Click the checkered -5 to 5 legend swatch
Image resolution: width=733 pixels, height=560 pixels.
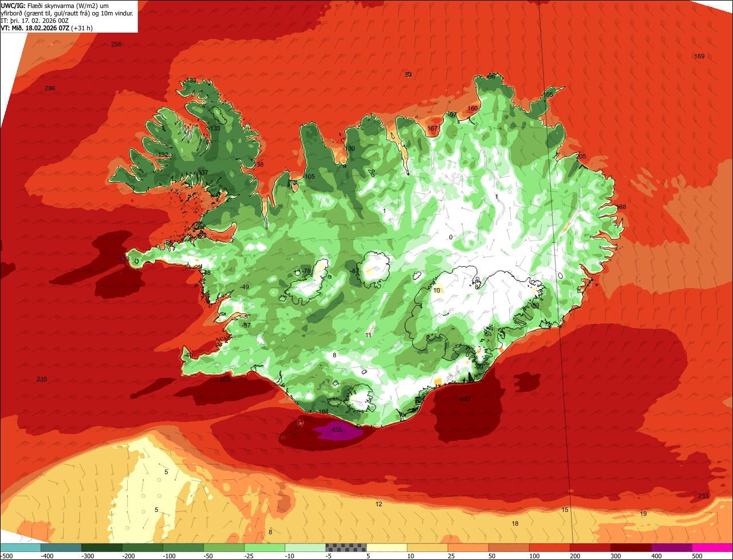[346, 547]
